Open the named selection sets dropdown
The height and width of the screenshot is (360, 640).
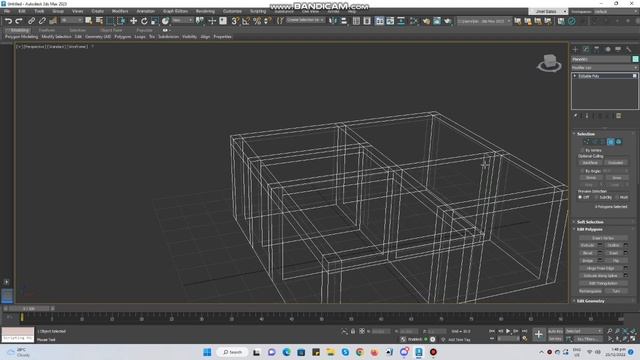(x=305, y=20)
